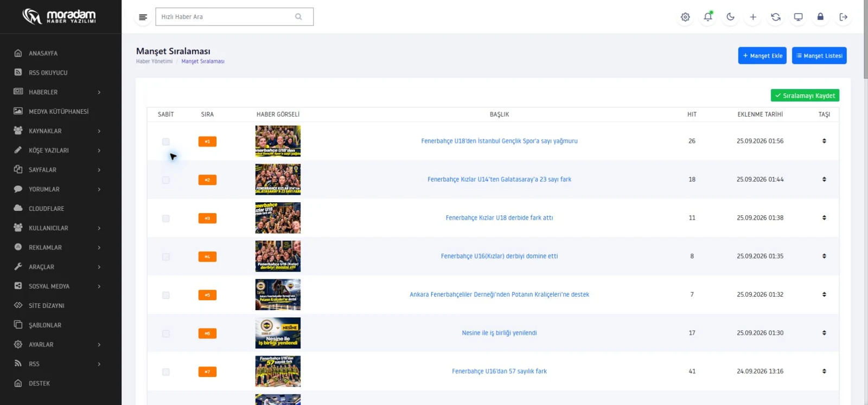
Task: Open the Haber Yönetimi breadcrumb link
Action: point(154,61)
